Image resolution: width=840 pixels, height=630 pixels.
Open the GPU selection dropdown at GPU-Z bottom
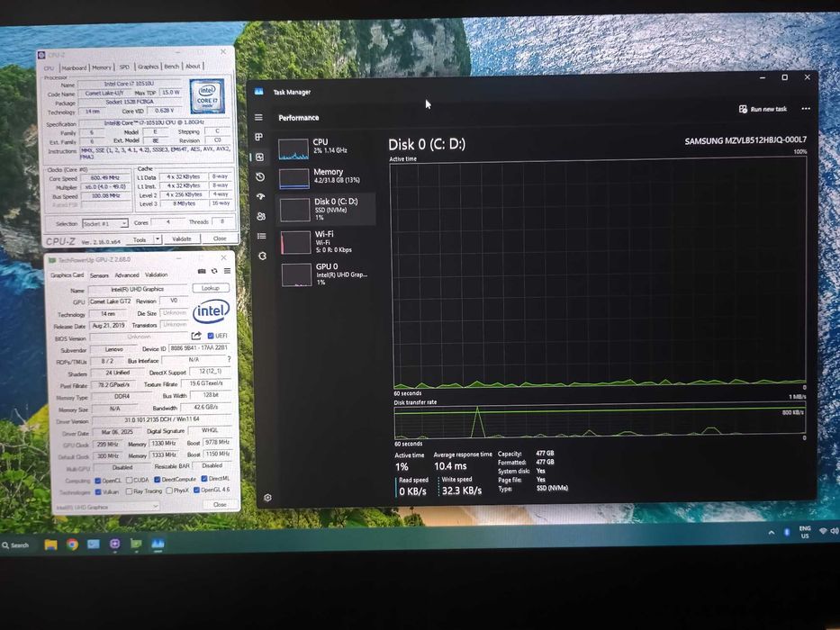[106, 507]
